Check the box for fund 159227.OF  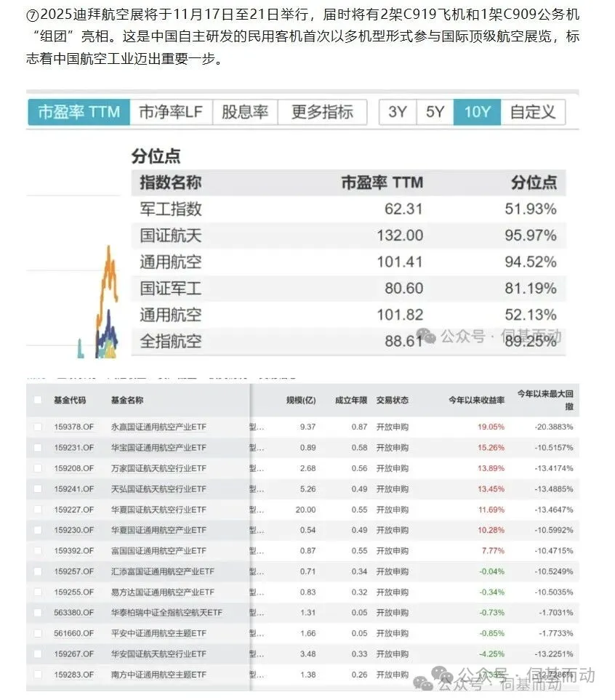point(38,510)
